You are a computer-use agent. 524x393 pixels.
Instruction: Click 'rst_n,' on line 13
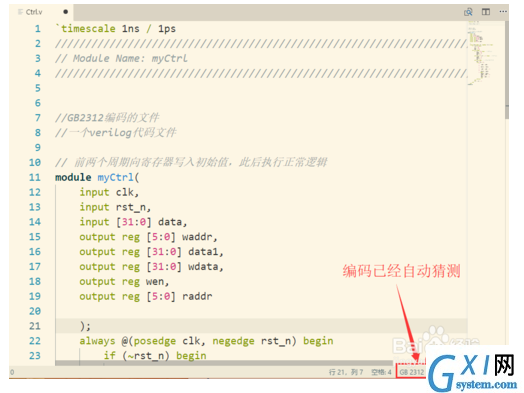point(133,207)
